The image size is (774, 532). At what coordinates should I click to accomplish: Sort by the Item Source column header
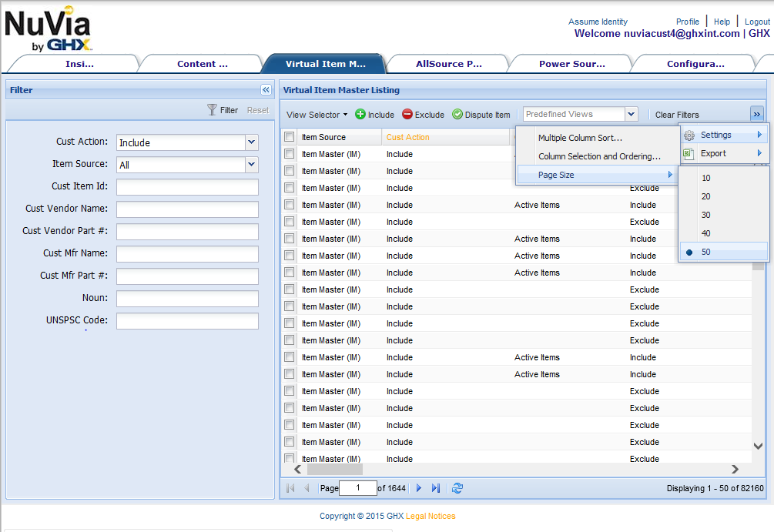coord(339,137)
